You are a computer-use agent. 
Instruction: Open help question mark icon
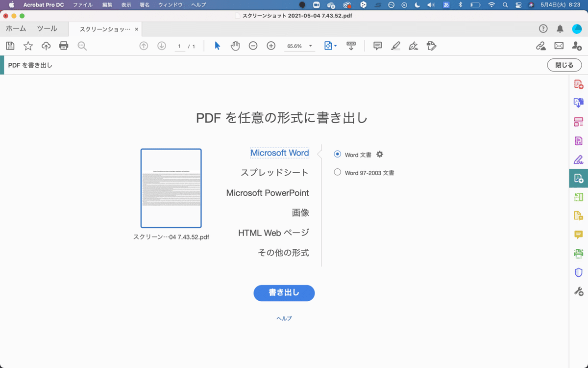click(x=543, y=29)
